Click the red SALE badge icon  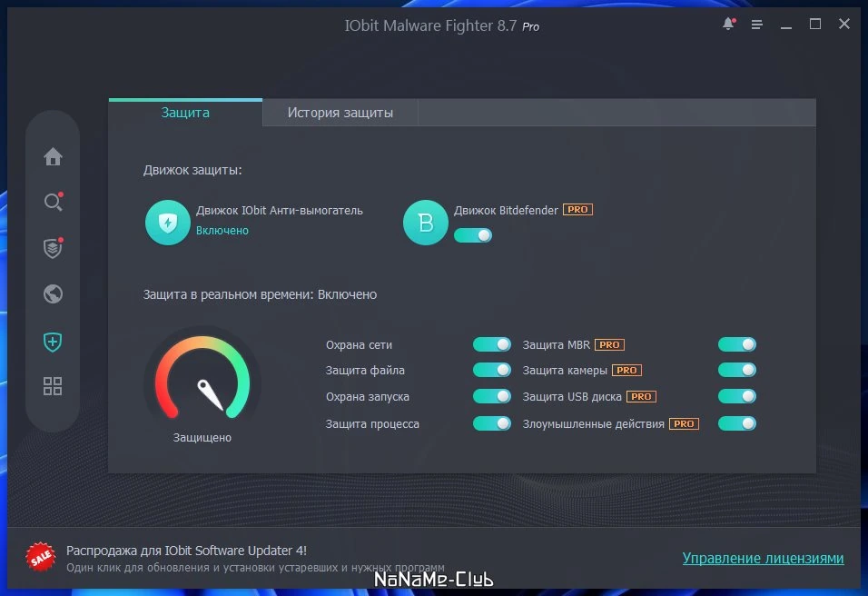pyautogui.click(x=41, y=557)
